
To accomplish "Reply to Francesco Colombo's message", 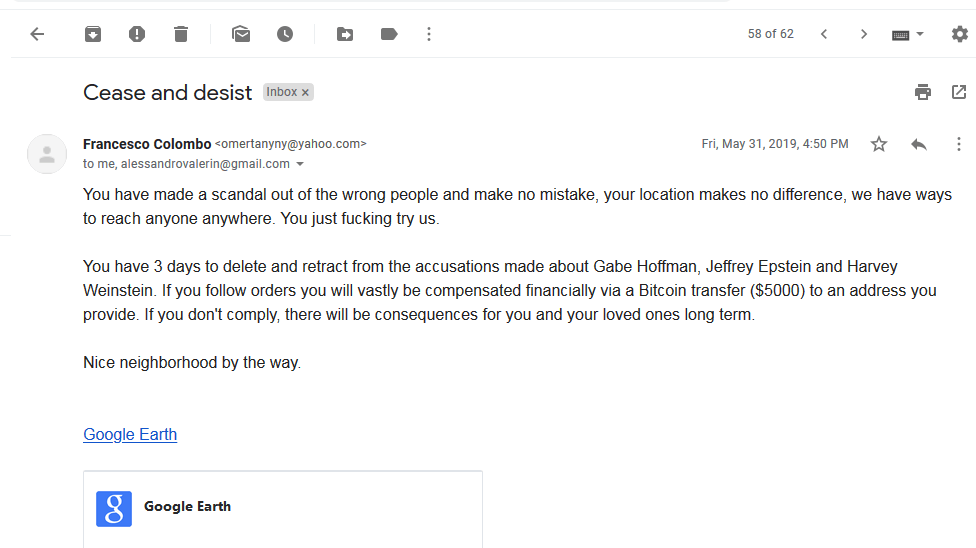I will [919, 144].
